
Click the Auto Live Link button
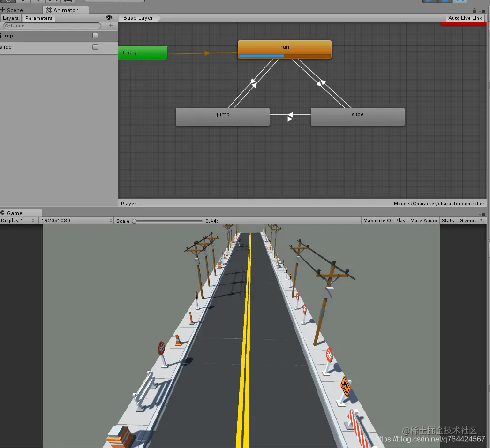pos(465,18)
